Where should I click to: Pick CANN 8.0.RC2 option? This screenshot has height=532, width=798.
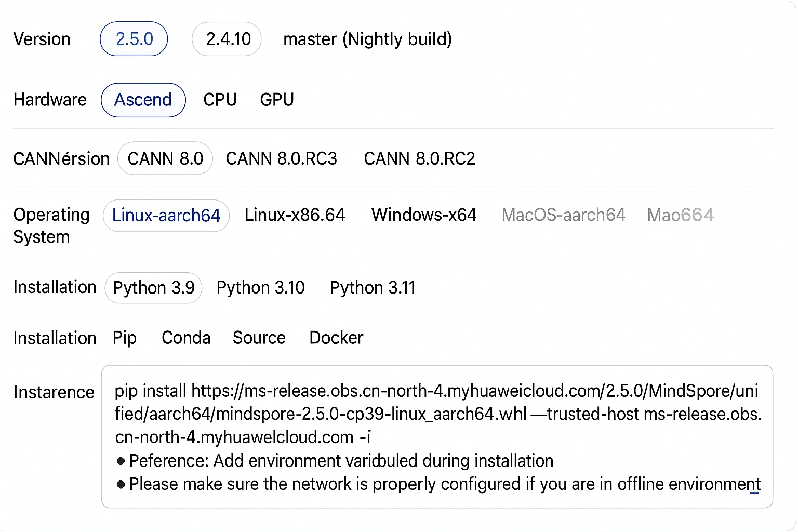pyautogui.click(x=419, y=158)
